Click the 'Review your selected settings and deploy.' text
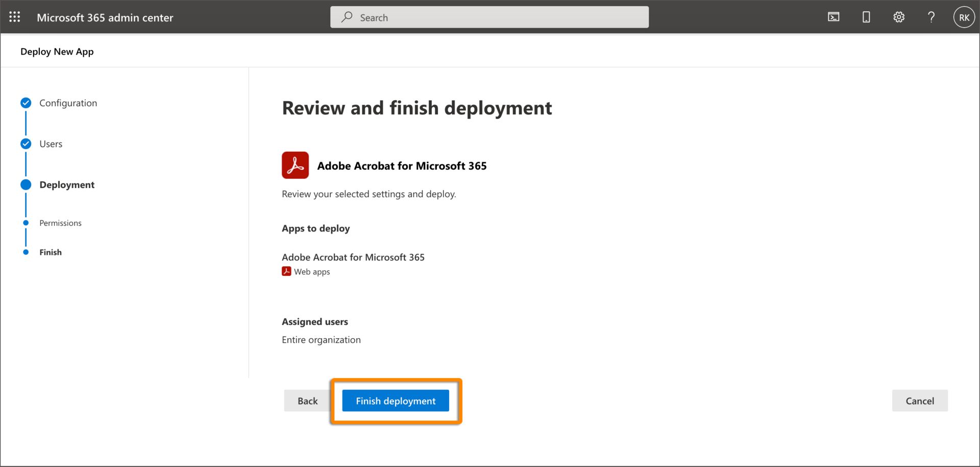This screenshot has width=980, height=467. (x=369, y=194)
